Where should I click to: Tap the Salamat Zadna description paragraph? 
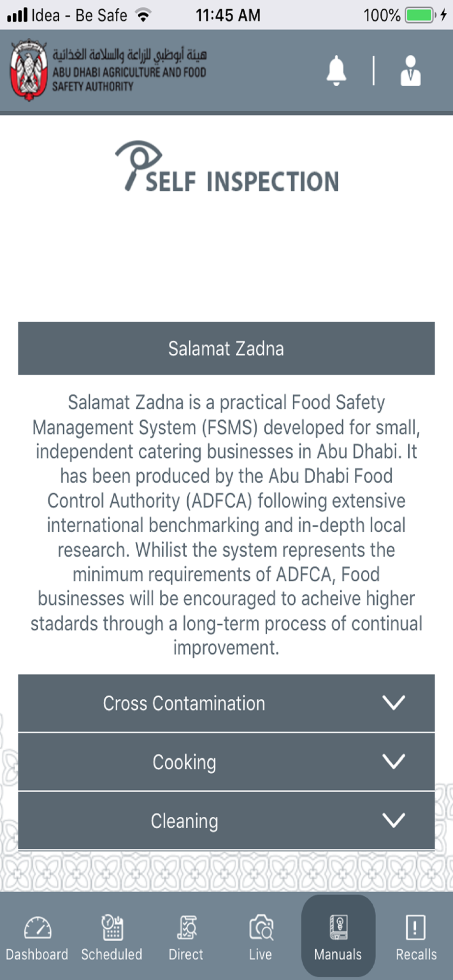coord(226,525)
